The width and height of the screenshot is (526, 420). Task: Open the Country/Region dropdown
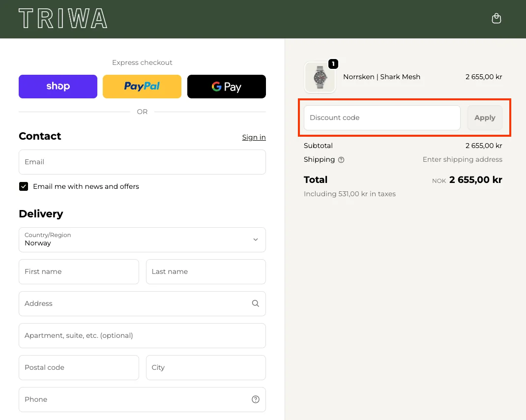pos(142,240)
